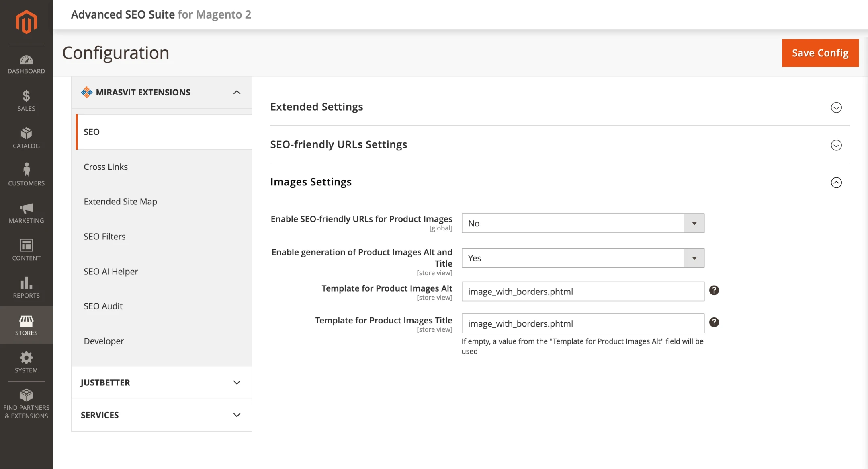This screenshot has width=868, height=469.
Task: Click the Save Config button
Action: point(820,53)
